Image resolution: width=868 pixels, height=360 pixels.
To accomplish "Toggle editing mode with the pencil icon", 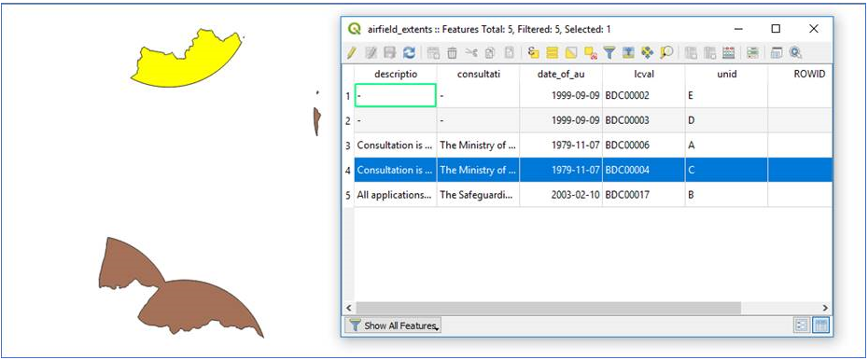I will (351, 52).
